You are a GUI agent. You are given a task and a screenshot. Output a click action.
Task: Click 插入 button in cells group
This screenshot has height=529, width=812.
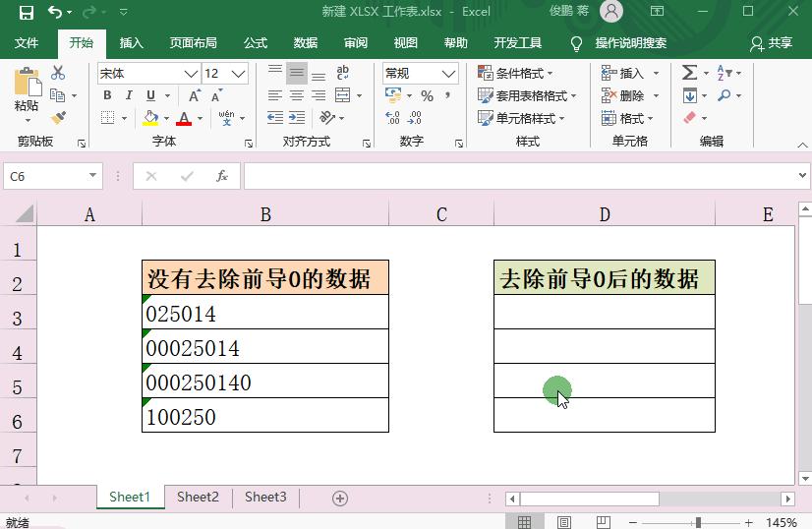pyautogui.click(x=622, y=73)
